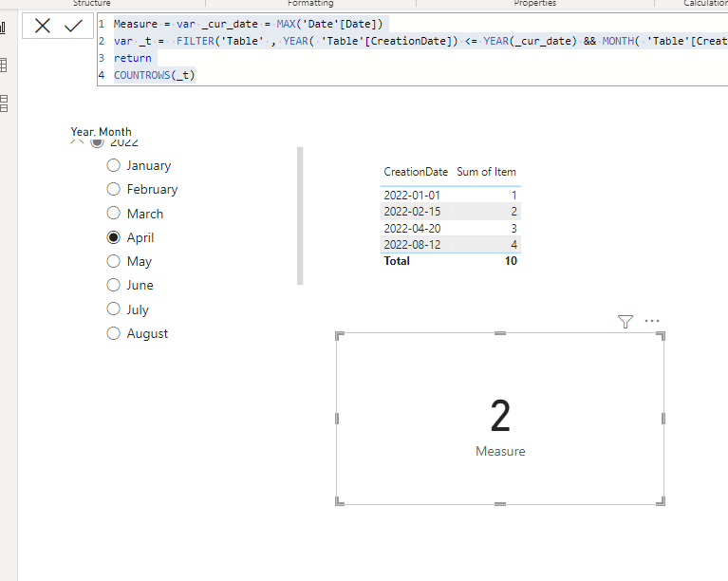Sort by CreationDate column header
This screenshot has width=728, height=581.
point(416,172)
